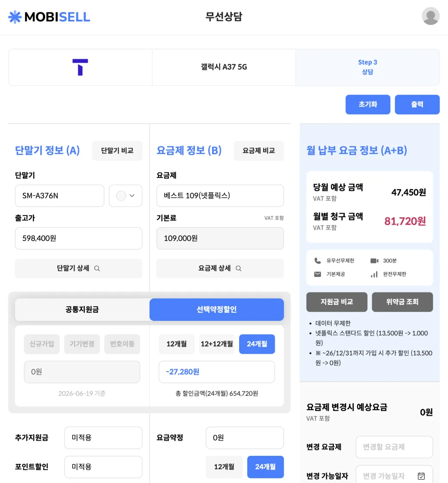Click magnifier icon in 단말기 상세
This screenshot has width=448, height=483.
click(x=97, y=268)
